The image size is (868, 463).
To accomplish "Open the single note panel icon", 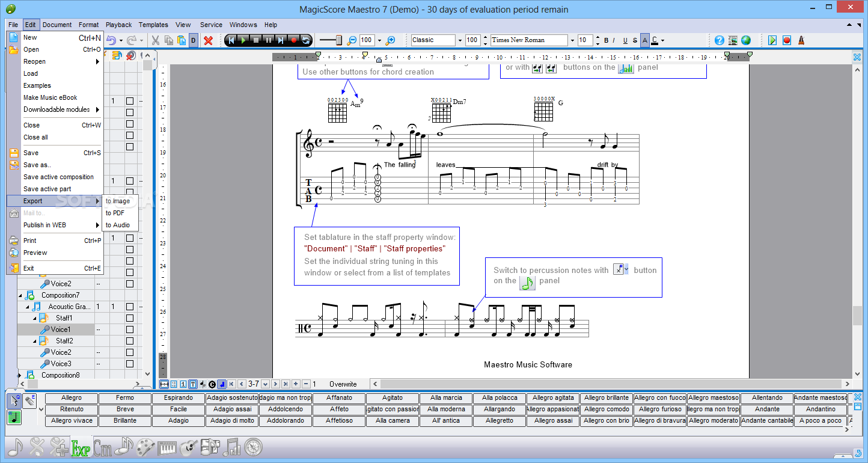I will pyautogui.click(x=16, y=447).
